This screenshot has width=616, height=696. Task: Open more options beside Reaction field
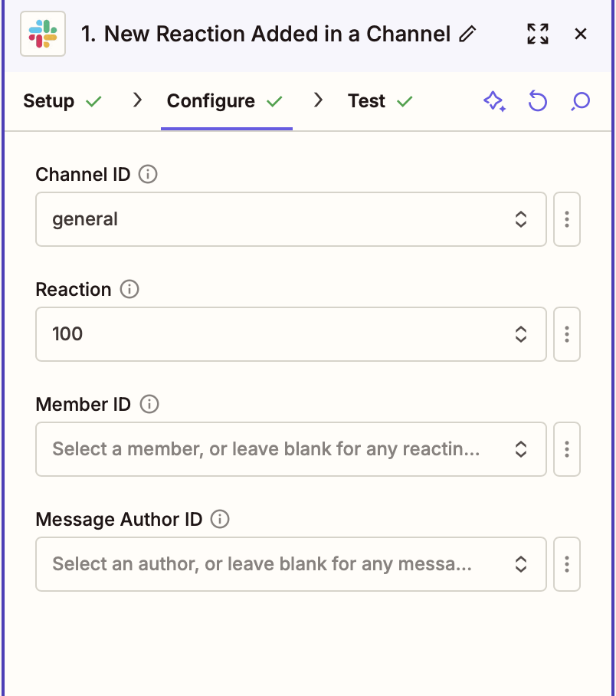567,334
